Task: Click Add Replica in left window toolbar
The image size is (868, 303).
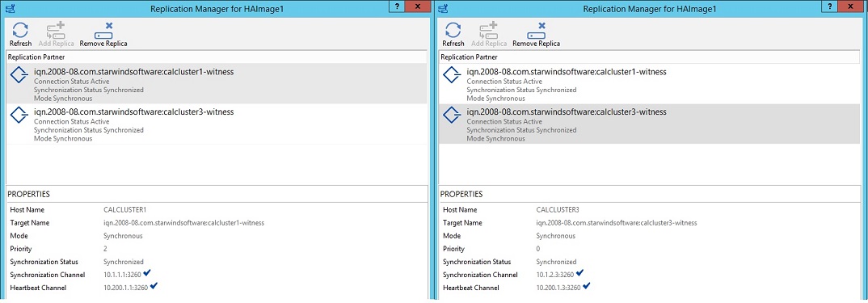Action: [x=56, y=35]
